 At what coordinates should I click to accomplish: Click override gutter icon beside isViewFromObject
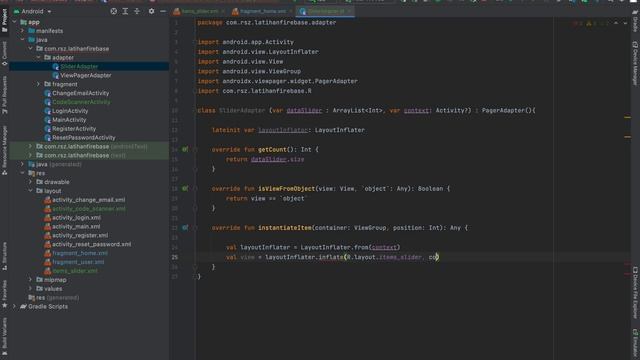click(x=185, y=189)
